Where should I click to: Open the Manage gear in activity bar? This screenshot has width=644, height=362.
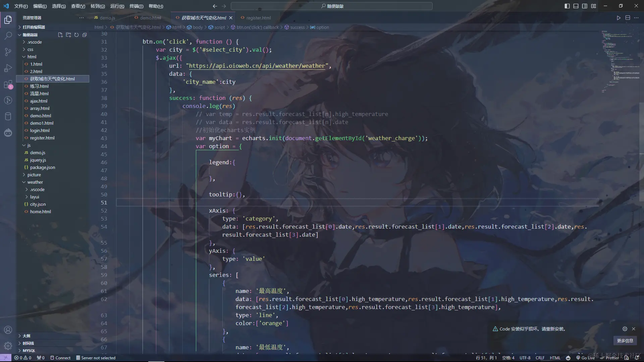[8, 346]
